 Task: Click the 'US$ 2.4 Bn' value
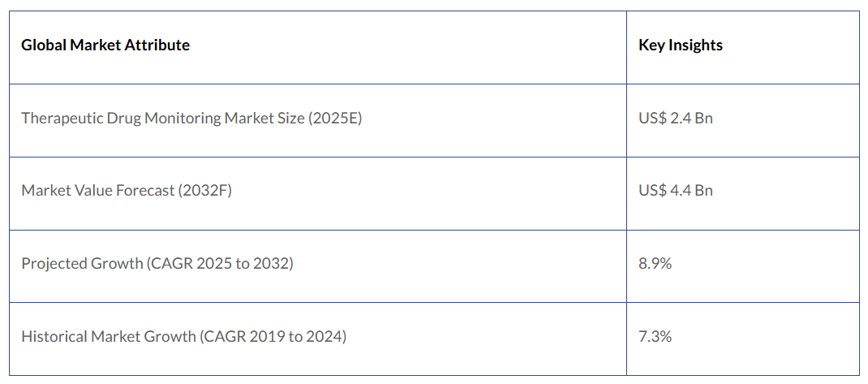(676, 119)
